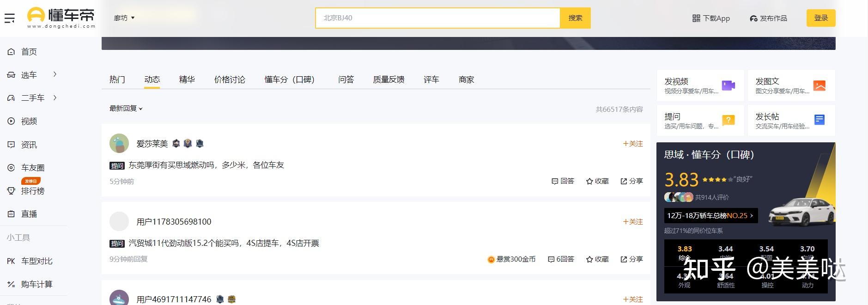Image resolution: width=868 pixels, height=305 pixels.
Task: Click the 车友圈 icon in sidebar
Action: pyautogui.click(x=11, y=168)
